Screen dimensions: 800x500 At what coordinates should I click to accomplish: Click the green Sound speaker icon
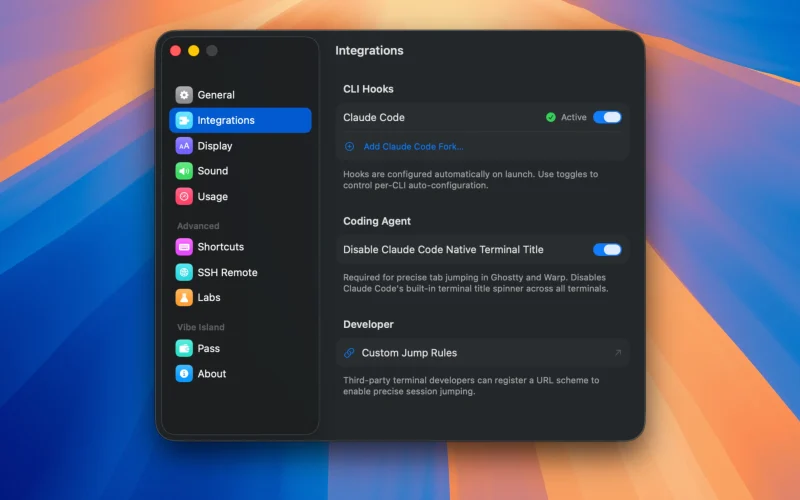184,171
